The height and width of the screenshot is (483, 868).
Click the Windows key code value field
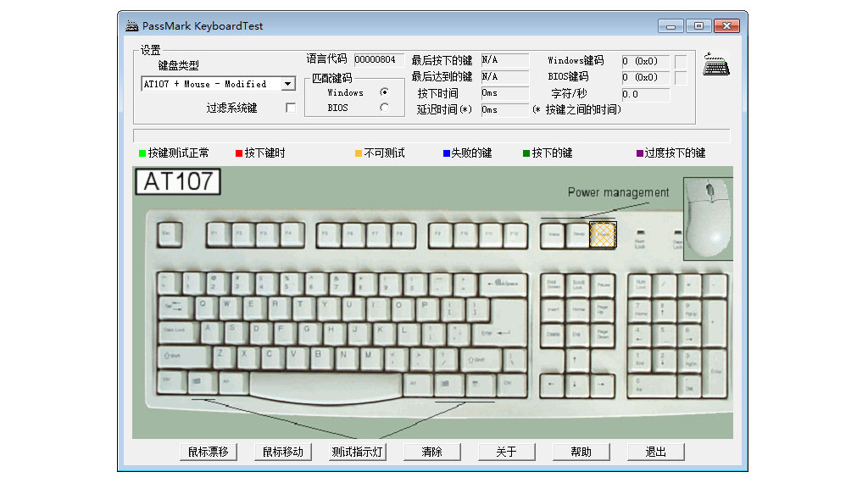click(645, 61)
